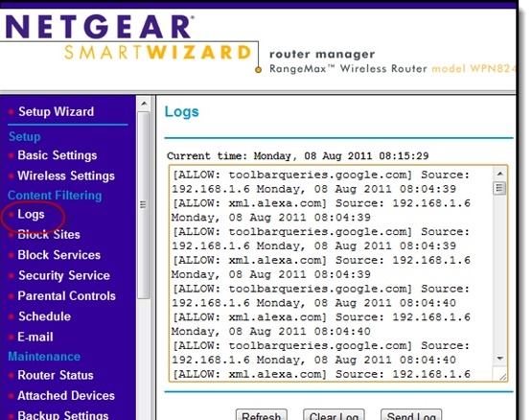Viewport: 532px width, 420px height.
Task: Click the 08:04:40 xml.alexa.com timestamp line
Action: point(270,332)
